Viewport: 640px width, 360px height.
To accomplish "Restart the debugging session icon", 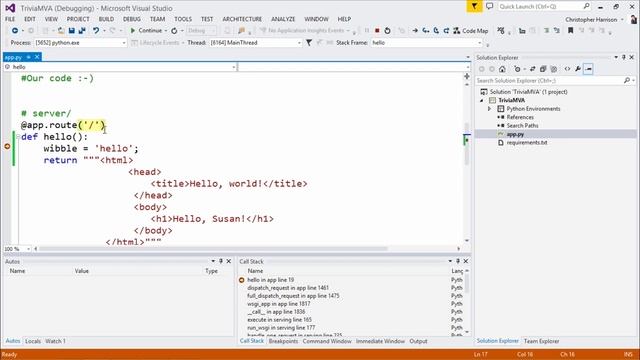I will point(387,31).
